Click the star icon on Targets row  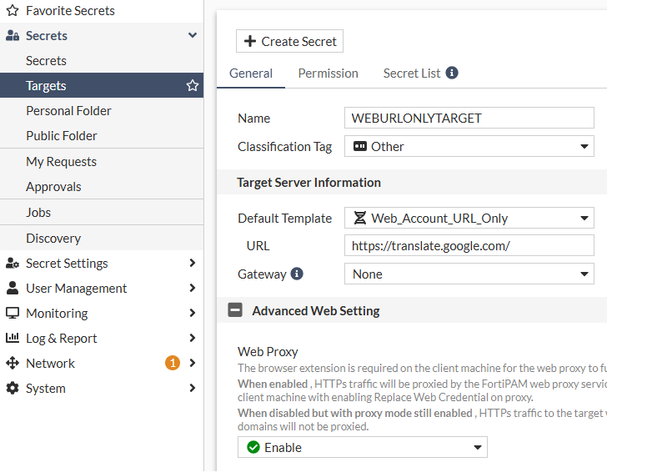192,86
